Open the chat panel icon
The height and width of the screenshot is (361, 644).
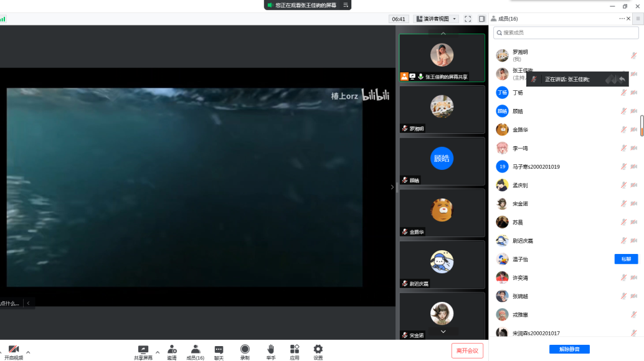[x=219, y=350]
